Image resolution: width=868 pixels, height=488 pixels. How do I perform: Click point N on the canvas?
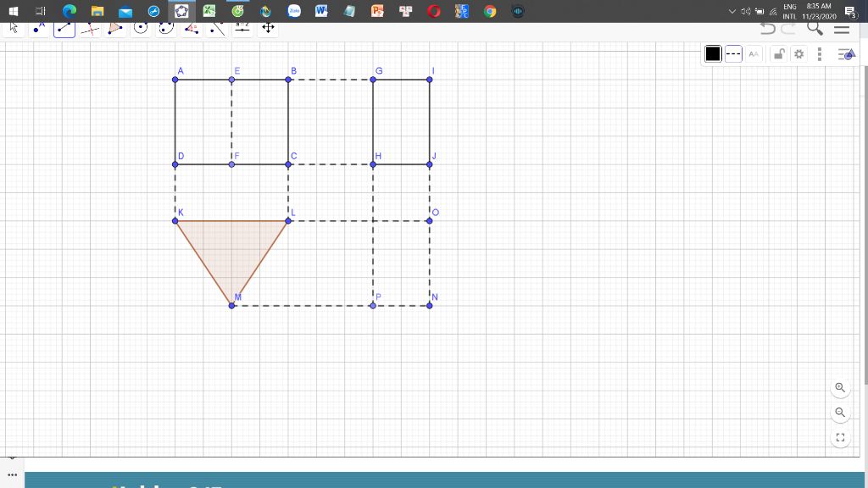430,305
